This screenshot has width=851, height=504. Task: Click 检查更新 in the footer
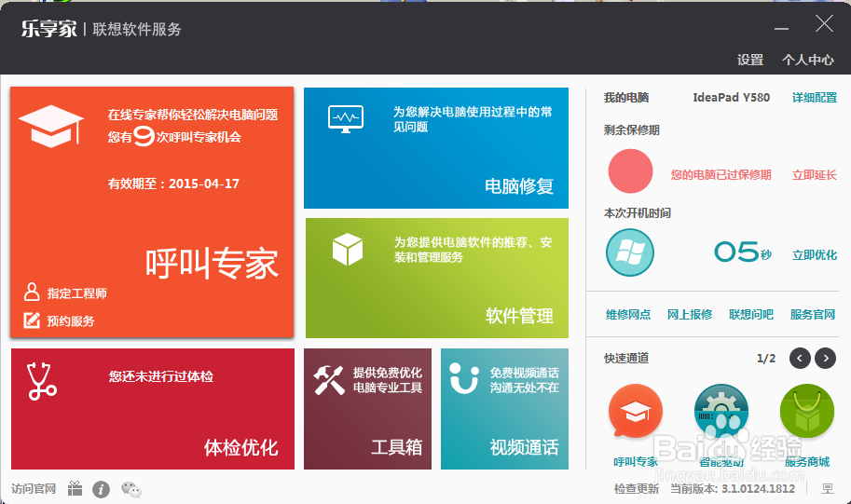pyautogui.click(x=636, y=489)
